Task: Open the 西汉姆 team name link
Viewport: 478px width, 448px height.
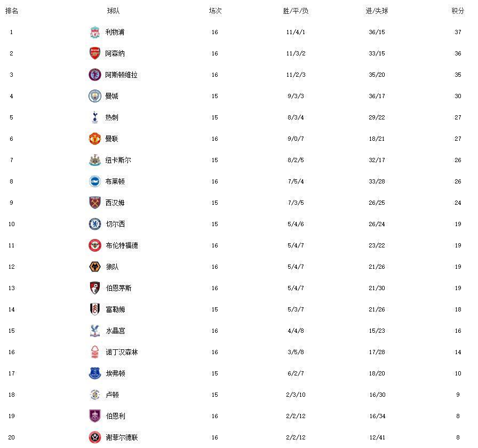Action: click(x=115, y=203)
